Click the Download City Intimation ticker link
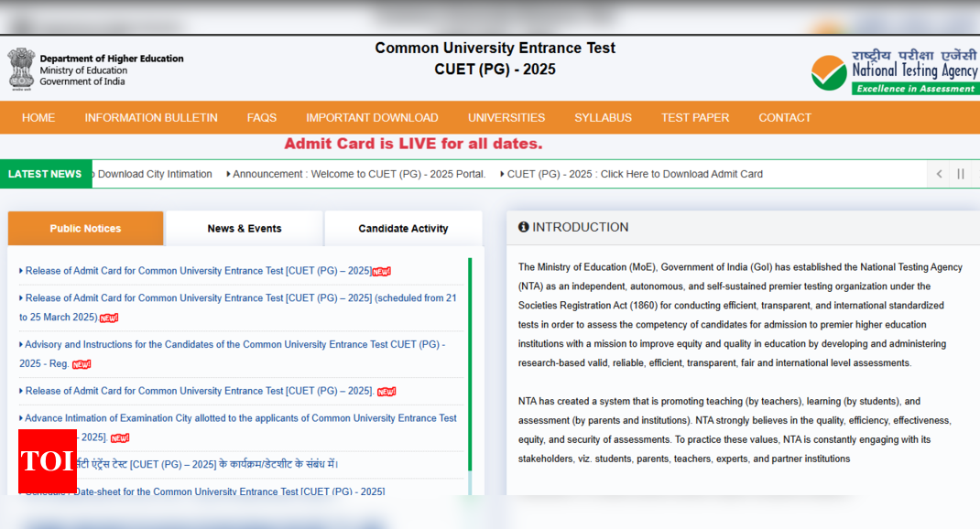 (155, 174)
